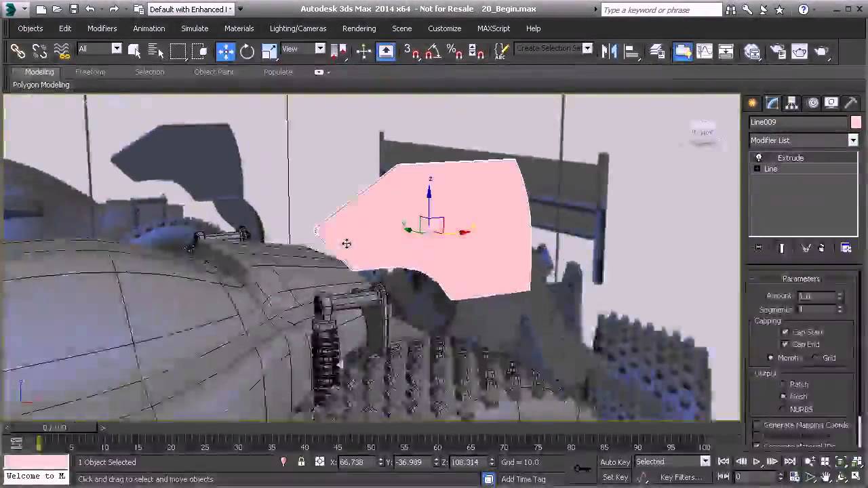Enable Generate Mapping Coords checkbox
The width and height of the screenshot is (868, 488).
757,426
